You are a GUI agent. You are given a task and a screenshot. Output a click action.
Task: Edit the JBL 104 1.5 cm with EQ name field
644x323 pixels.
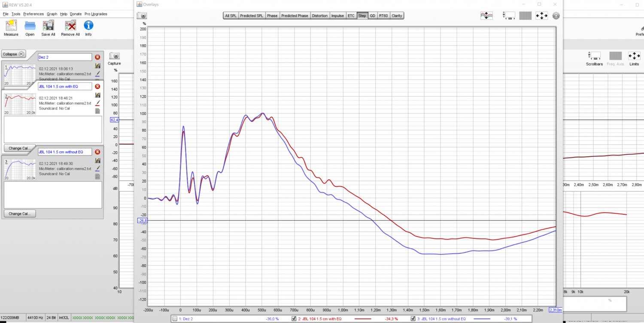[65, 86]
